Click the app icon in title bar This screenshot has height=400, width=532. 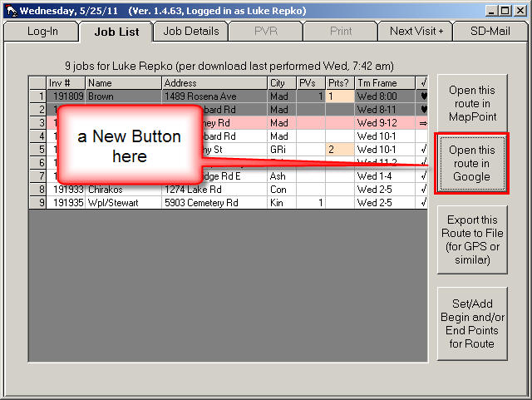[x=10, y=10]
